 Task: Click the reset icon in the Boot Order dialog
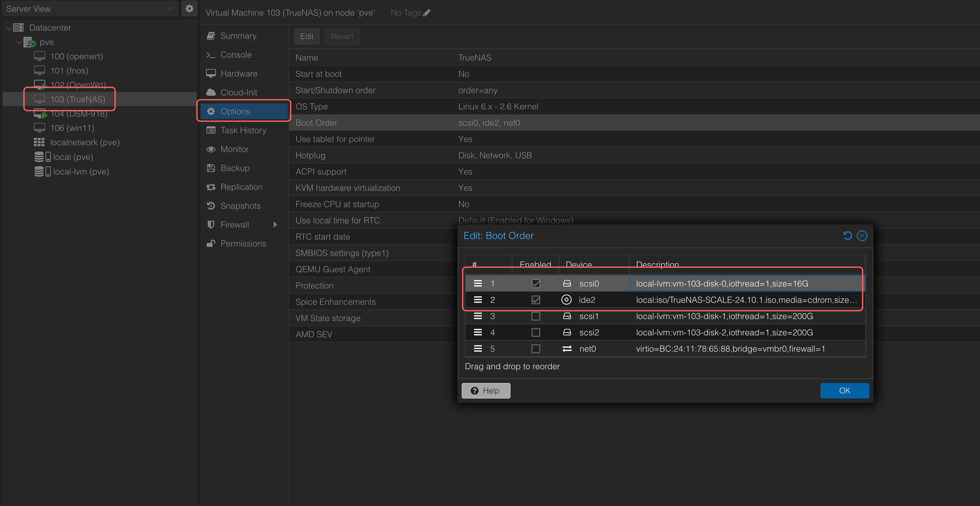point(847,235)
